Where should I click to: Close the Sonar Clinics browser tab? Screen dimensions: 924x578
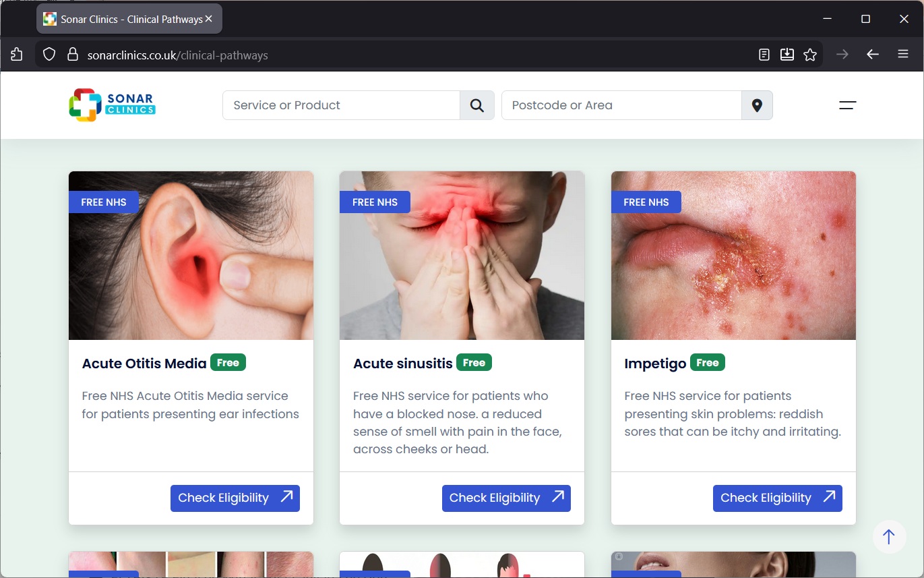click(x=209, y=19)
